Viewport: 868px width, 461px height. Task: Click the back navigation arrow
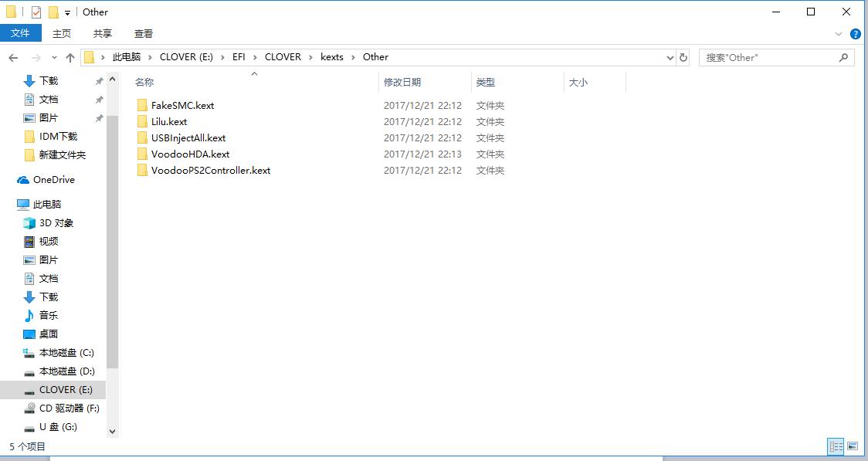(x=13, y=57)
